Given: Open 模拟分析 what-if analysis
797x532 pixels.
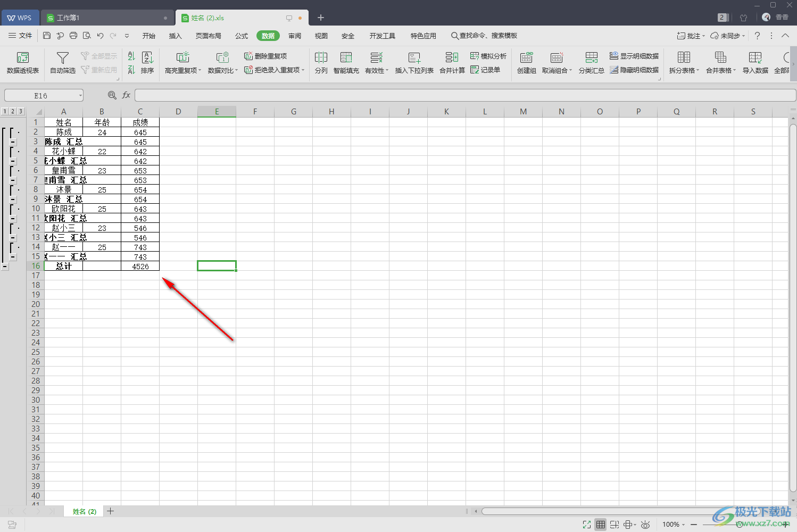Looking at the screenshot, I should pos(488,56).
